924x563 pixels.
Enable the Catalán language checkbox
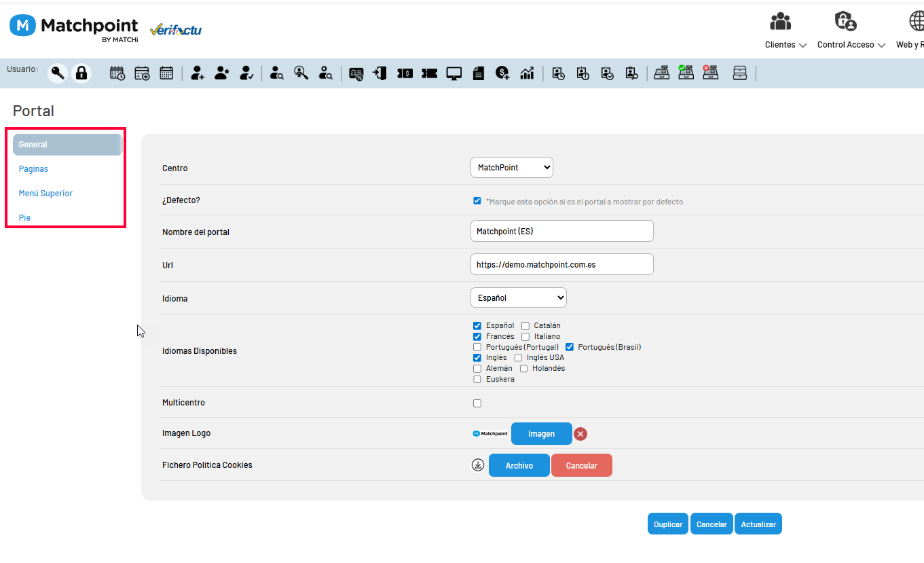click(x=525, y=326)
